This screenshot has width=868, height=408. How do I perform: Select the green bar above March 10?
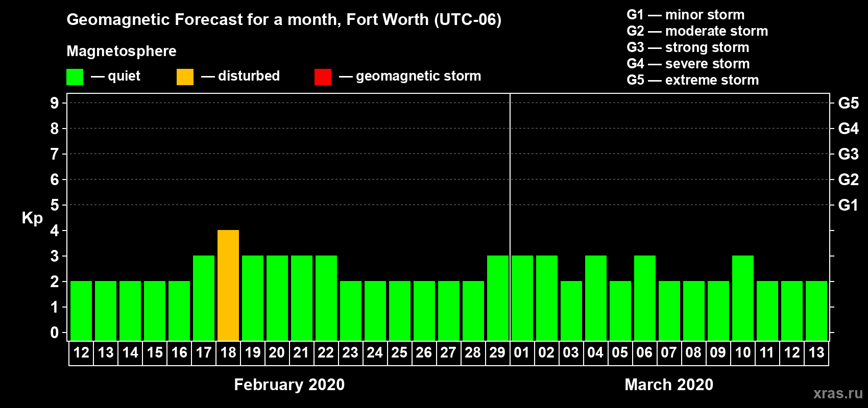coord(743,298)
